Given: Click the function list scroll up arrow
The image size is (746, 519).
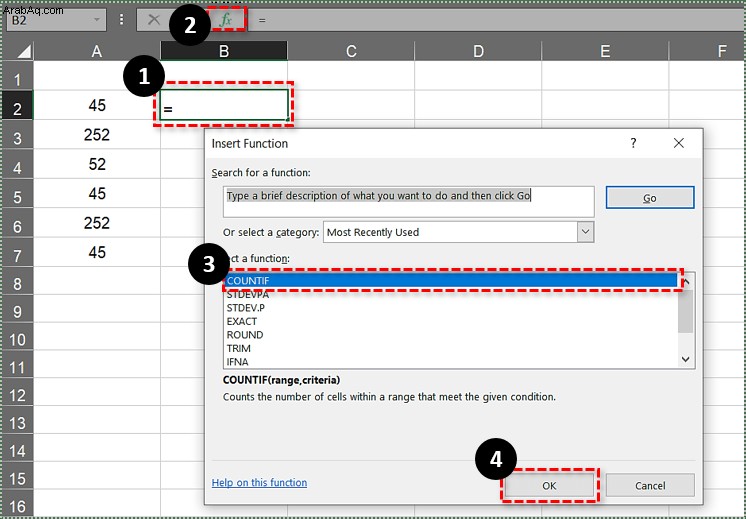Looking at the screenshot, I should (x=686, y=281).
